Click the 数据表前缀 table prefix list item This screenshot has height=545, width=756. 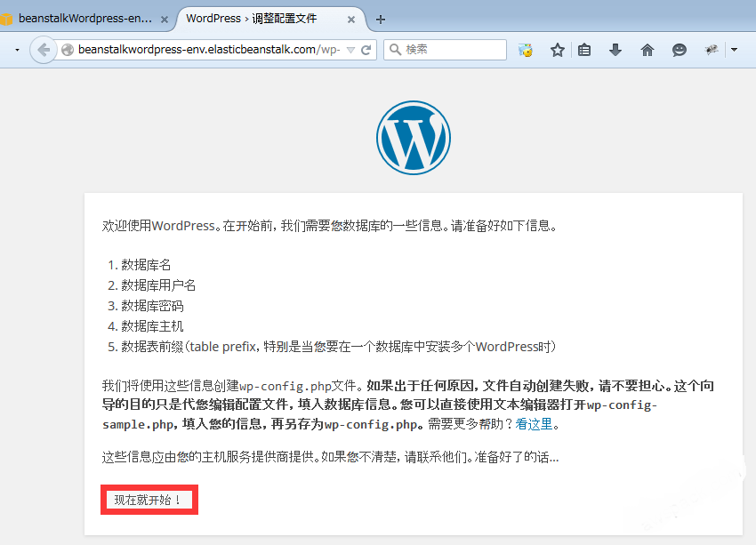point(339,347)
